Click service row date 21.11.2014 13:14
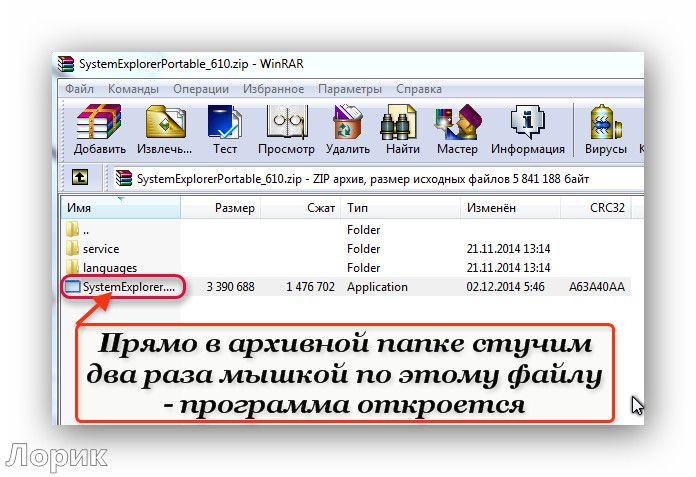Viewport: 696px width, 477px height. [508, 249]
